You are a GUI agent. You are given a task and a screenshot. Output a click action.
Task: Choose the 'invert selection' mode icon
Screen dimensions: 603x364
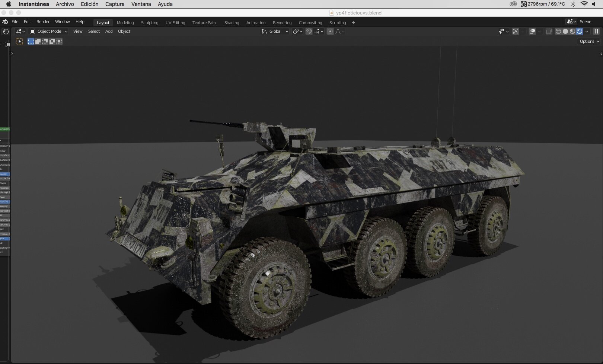pyautogui.click(x=52, y=41)
